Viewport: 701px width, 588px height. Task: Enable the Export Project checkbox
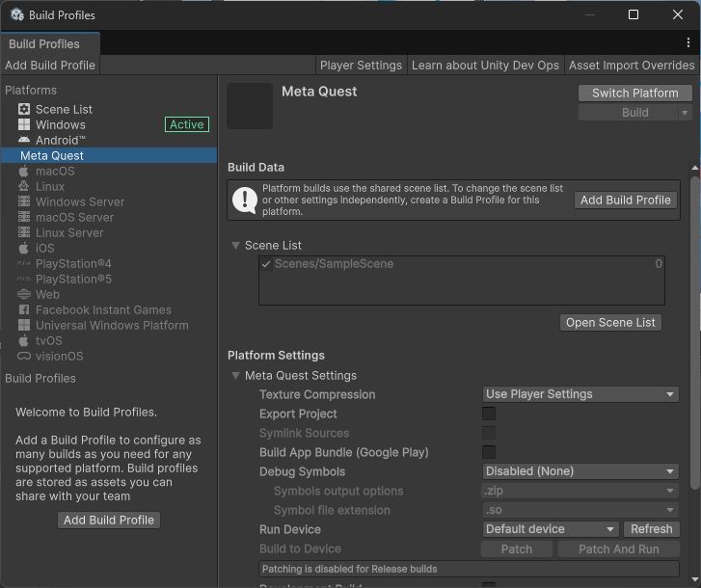[x=489, y=414]
